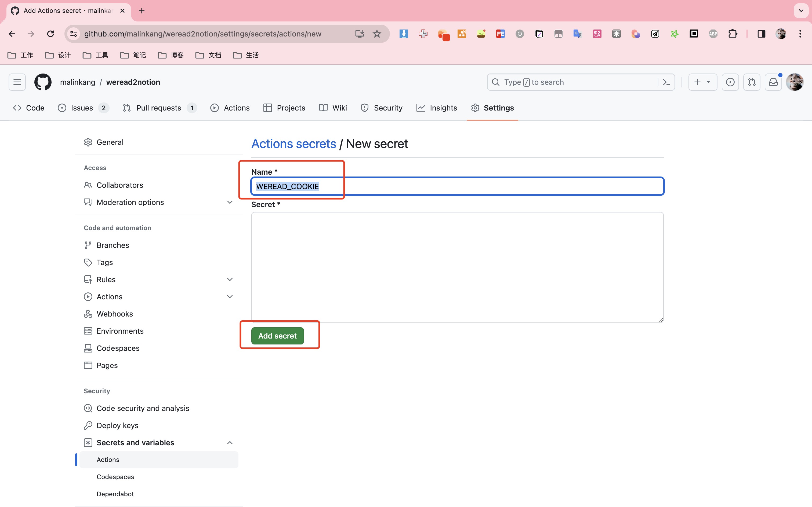This screenshot has height=507, width=812.
Task: Open Webhooks settings in sidebar
Action: [114, 314]
